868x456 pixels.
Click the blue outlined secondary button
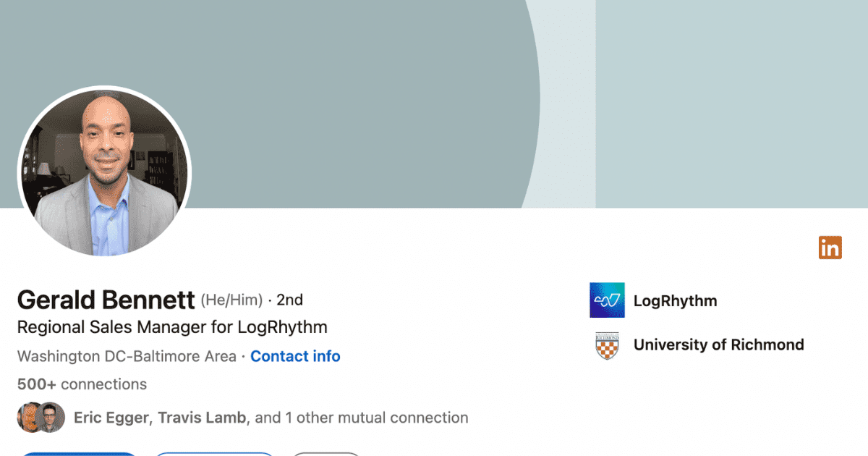tap(215, 454)
